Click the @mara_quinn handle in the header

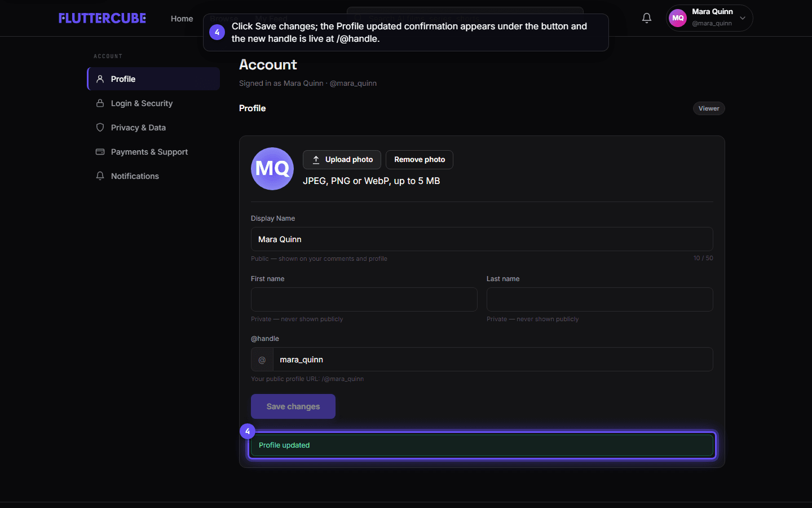click(x=712, y=24)
